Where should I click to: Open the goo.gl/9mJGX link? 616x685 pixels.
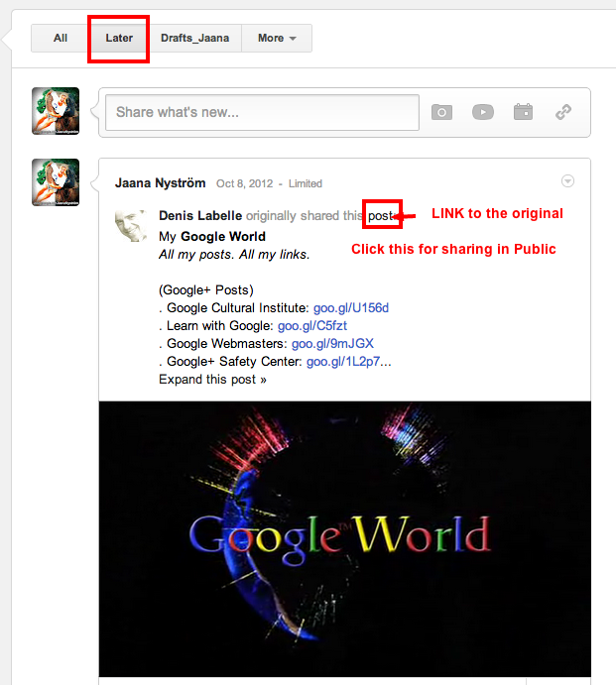(x=332, y=344)
